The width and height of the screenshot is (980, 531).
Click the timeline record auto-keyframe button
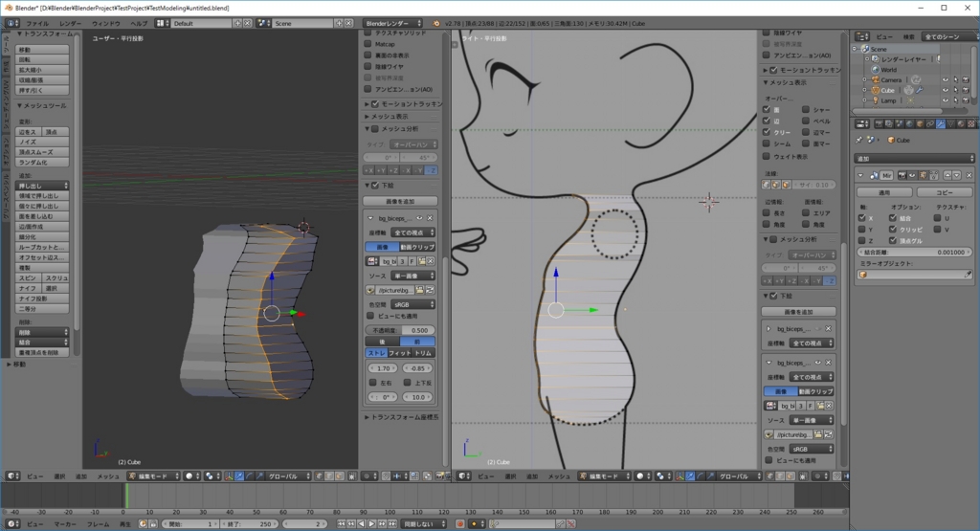click(460, 523)
